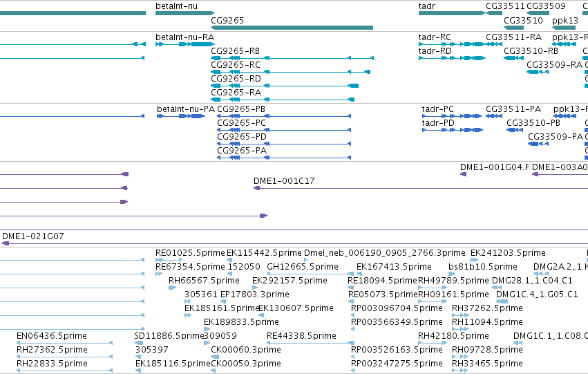Click the CG33510-PB protein label

(x=533, y=123)
